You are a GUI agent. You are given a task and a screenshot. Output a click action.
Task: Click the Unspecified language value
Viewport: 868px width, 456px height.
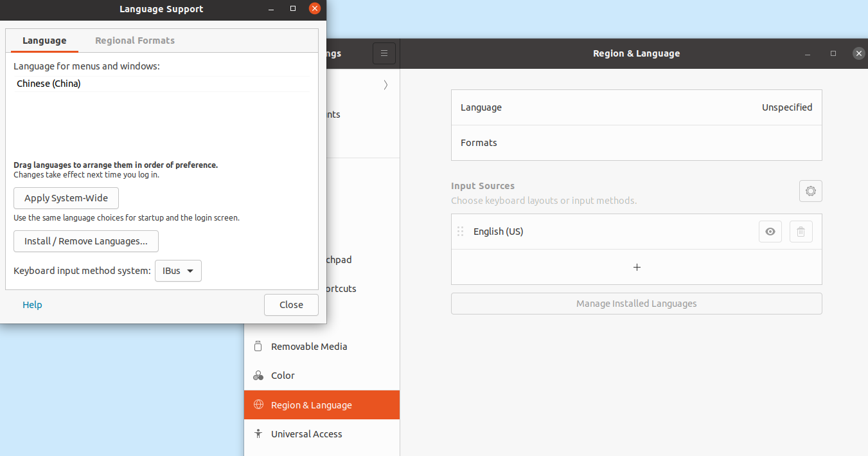click(x=787, y=107)
